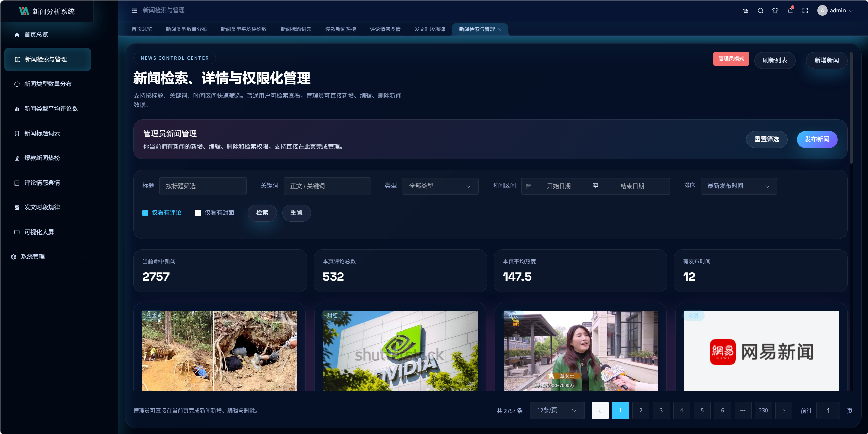Open the 12条/页 page size dropdown
868x434 pixels.
(x=557, y=411)
